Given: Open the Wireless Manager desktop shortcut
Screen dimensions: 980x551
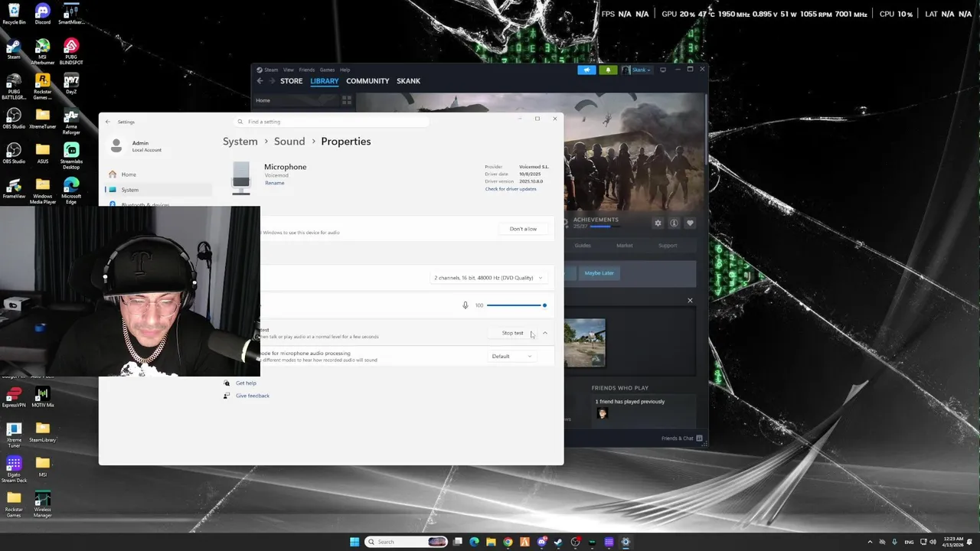Looking at the screenshot, I should click(43, 504).
